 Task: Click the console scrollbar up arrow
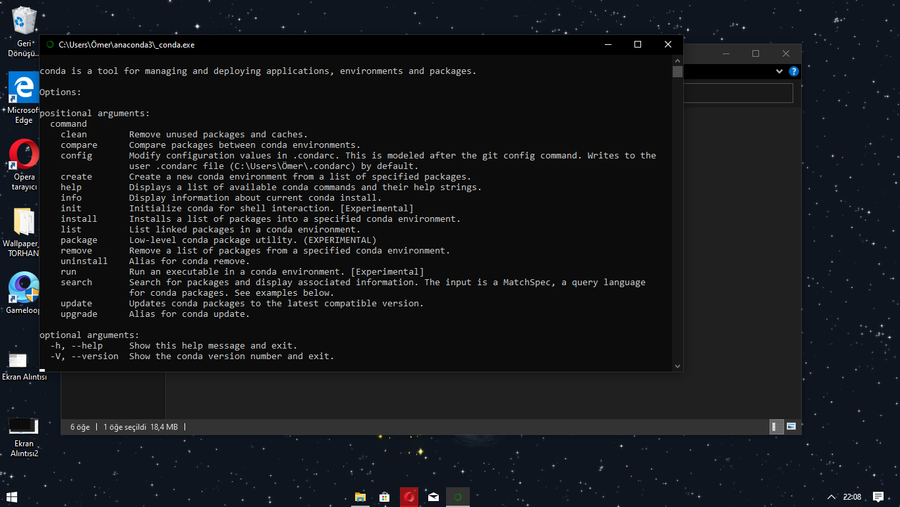click(x=677, y=60)
